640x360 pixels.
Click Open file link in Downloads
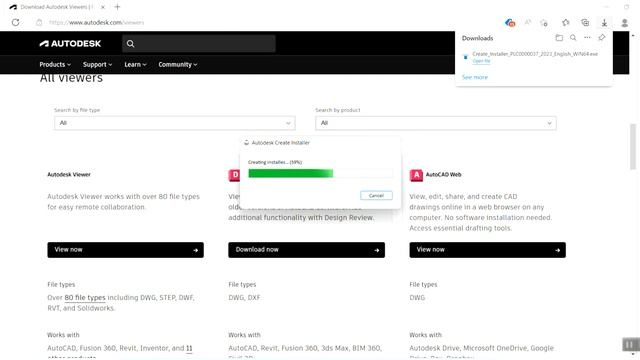click(481, 61)
